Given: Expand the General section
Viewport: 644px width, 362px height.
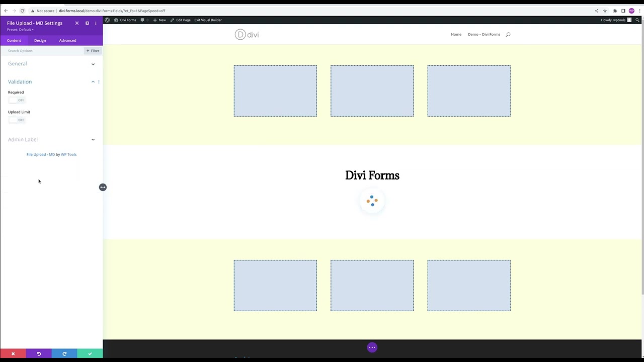Looking at the screenshot, I should click(x=93, y=64).
